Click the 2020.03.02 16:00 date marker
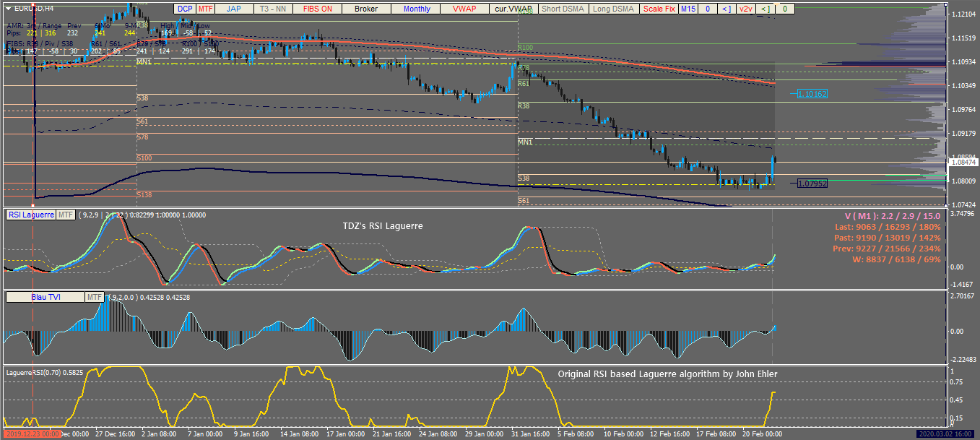Image resolution: width=980 pixels, height=440 pixels. point(947,434)
